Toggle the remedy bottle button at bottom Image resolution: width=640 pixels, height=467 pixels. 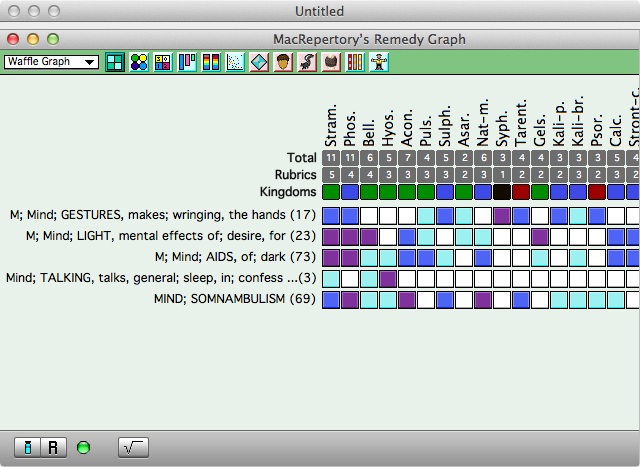pos(28,447)
